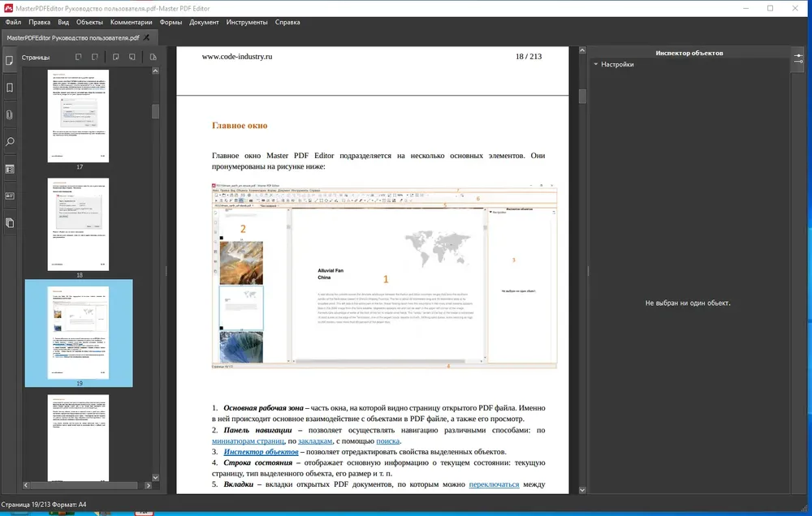
Task: Click the Object Inspector sliders settings icon
Action: point(798,58)
